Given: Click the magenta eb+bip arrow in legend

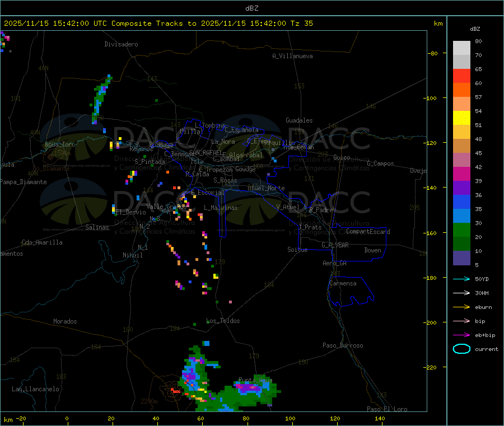Looking at the screenshot, I should [x=461, y=335].
